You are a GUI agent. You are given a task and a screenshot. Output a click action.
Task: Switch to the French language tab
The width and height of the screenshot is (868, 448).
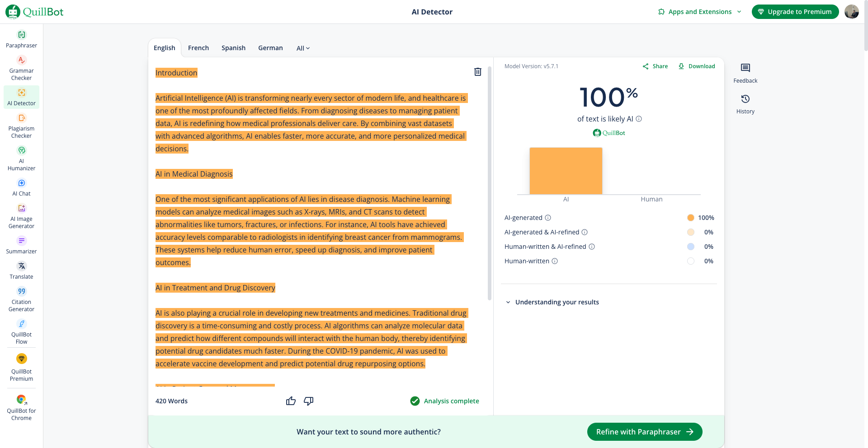198,48
